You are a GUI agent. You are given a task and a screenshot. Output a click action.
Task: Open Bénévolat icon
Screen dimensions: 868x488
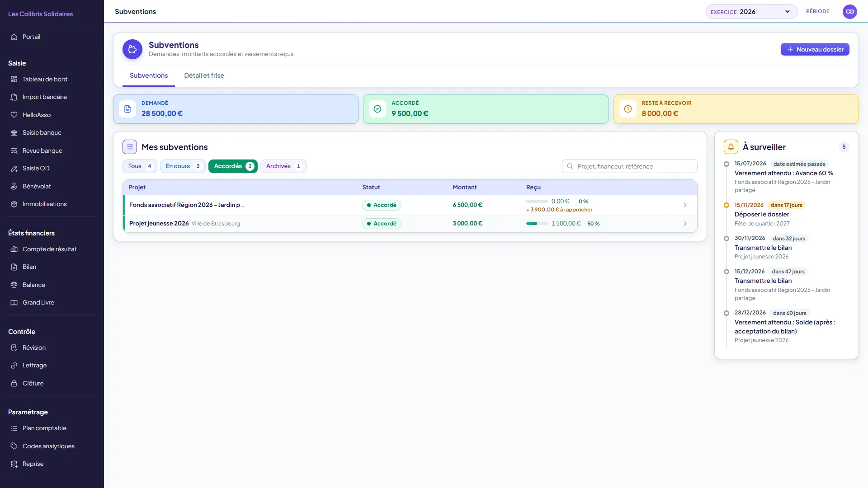point(14,187)
